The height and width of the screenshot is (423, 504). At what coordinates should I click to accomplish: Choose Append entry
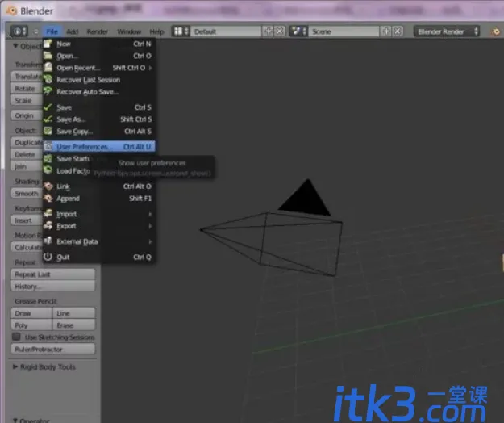(x=99, y=199)
